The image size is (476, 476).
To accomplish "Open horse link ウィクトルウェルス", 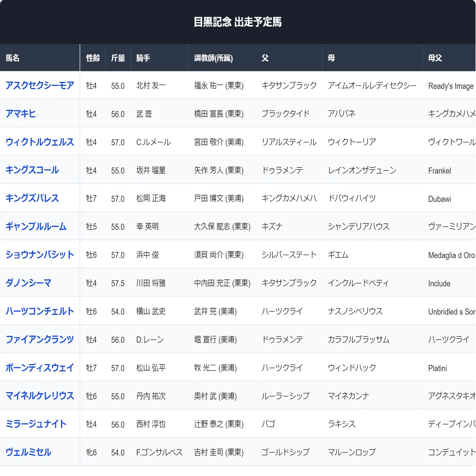I will (40, 142).
